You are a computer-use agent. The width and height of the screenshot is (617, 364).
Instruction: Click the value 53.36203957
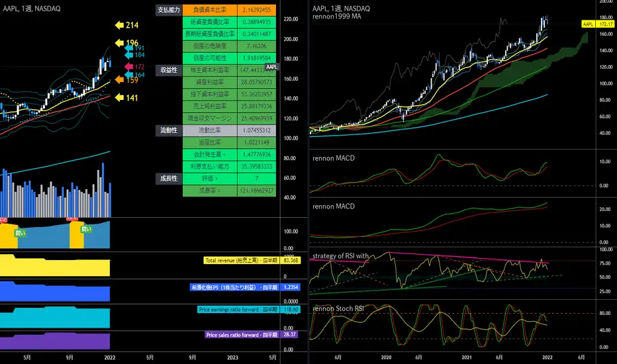point(257,94)
